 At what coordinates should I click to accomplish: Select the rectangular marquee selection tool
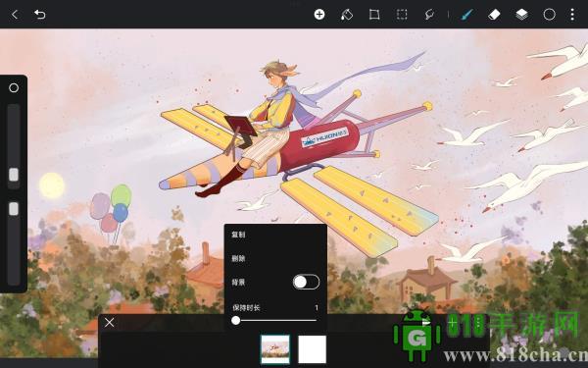402,15
